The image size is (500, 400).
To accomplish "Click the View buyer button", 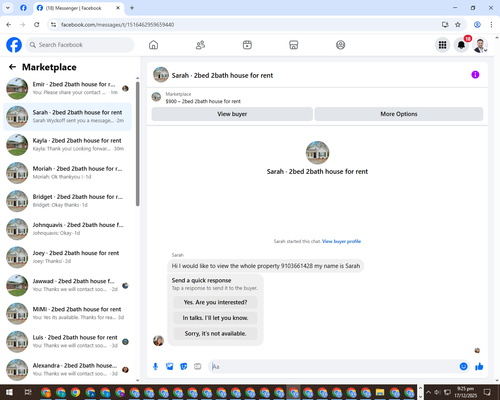I will pos(232,114).
